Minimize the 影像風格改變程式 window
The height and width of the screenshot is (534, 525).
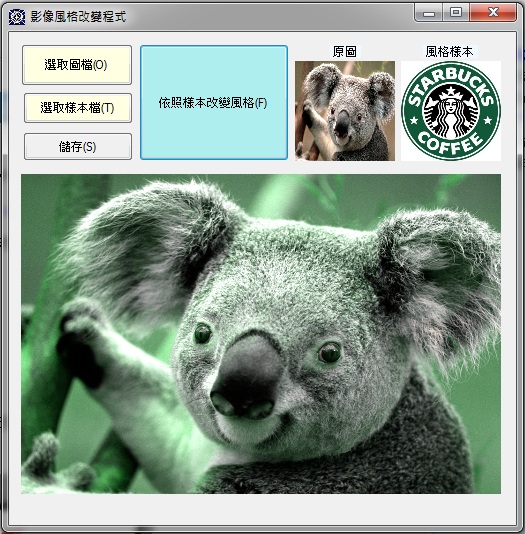pyautogui.click(x=429, y=13)
